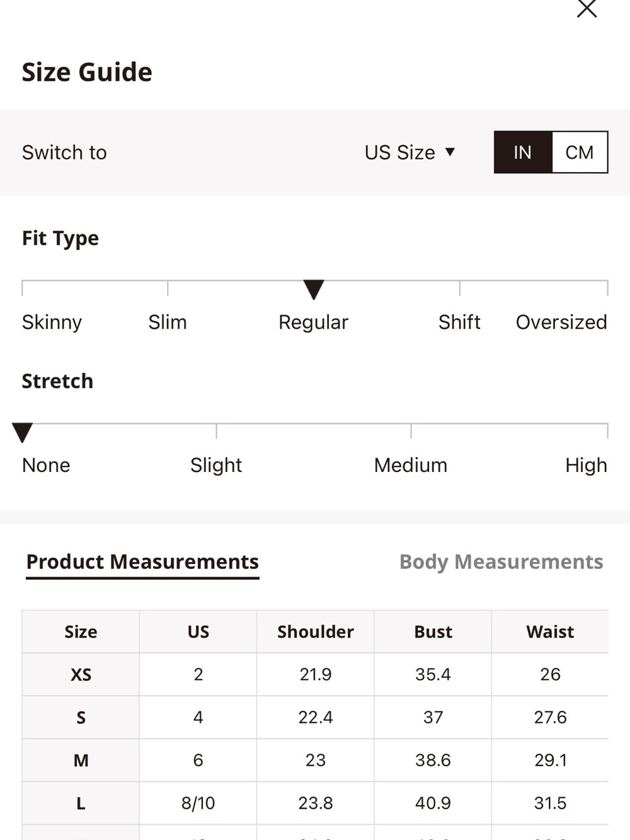Close the Size Guide panel
The height and width of the screenshot is (840, 630).
pos(587,8)
